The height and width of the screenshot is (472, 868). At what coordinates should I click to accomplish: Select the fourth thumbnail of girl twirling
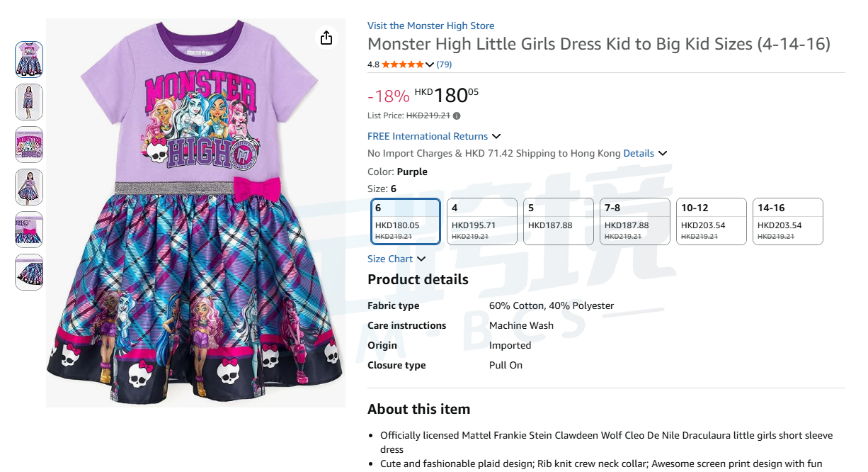[29, 187]
